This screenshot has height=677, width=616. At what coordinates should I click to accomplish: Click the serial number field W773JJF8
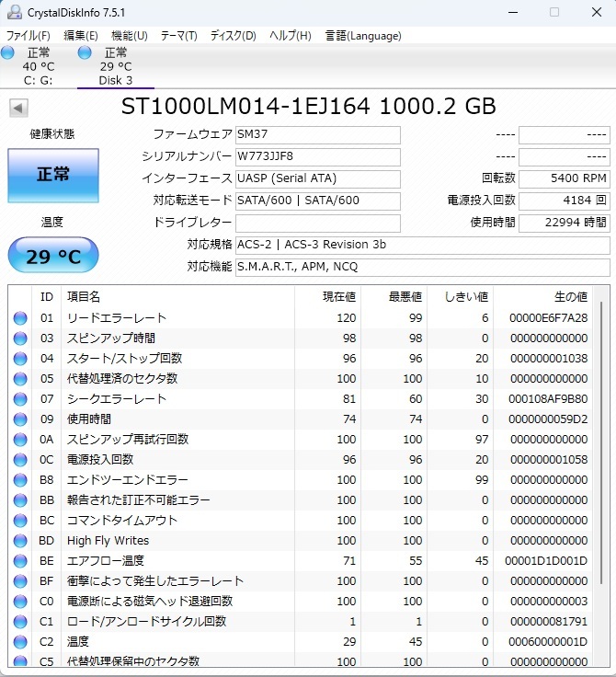click(x=318, y=156)
